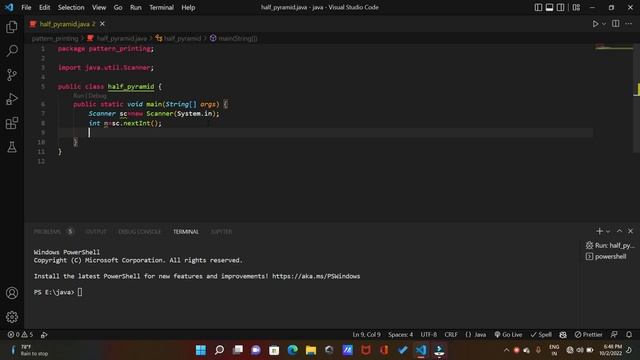
Task: Run the Java file with play icon
Action: click(x=596, y=24)
